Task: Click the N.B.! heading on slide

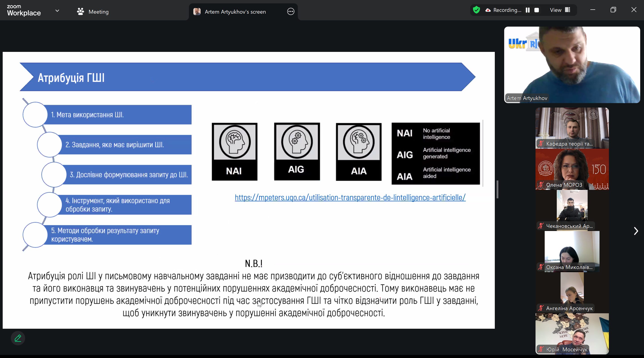Action: coord(253,263)
